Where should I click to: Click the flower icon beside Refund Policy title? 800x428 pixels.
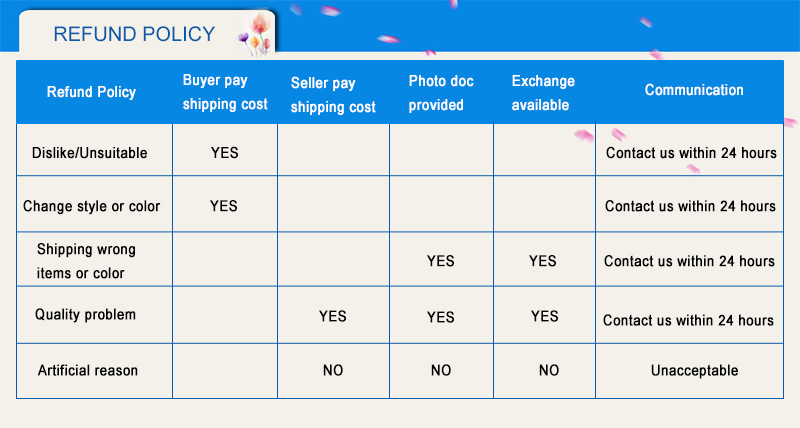255,35
